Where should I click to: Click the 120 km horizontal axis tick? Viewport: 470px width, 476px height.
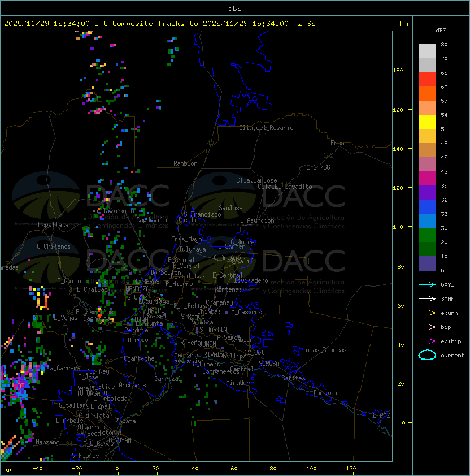(x=351, y=469)
